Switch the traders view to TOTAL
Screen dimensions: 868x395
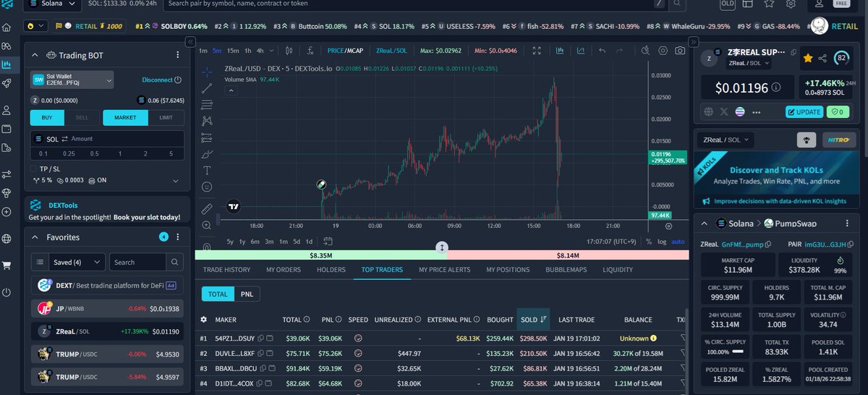[218, 294]
